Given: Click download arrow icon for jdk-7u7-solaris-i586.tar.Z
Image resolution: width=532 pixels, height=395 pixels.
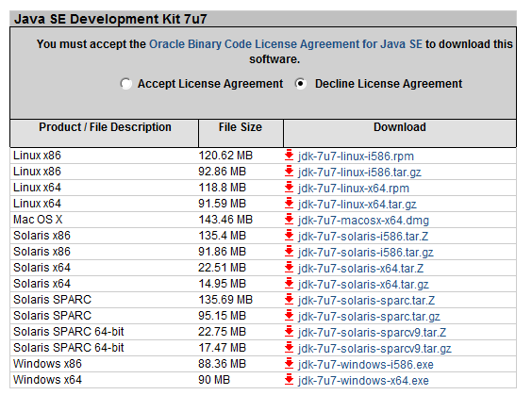Looking at the screenshot, I should pyautogui.click(x=289, y=236).
